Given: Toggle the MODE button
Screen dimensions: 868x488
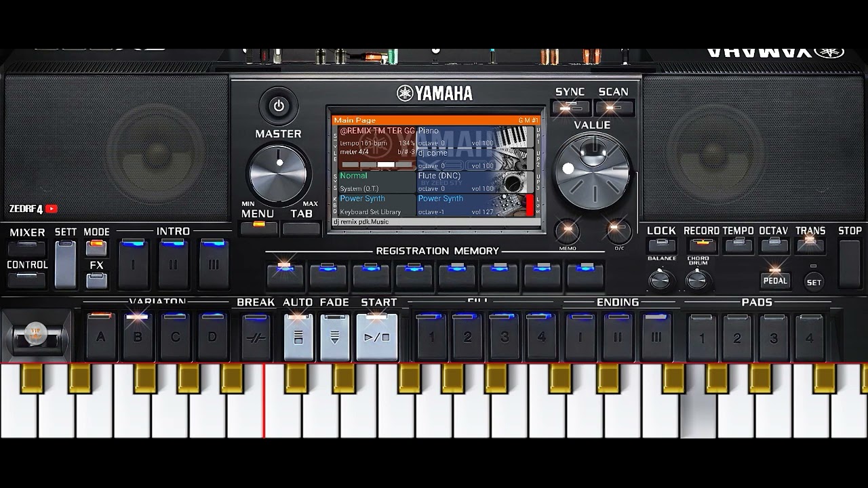Looking at the screenshot, I should tap(96, 248).
